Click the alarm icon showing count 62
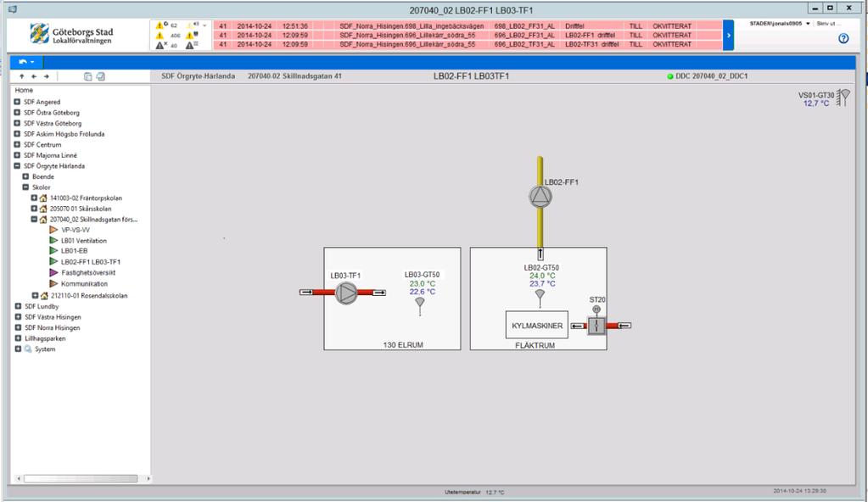Screen dimensions: 868x502 (161, 25)
